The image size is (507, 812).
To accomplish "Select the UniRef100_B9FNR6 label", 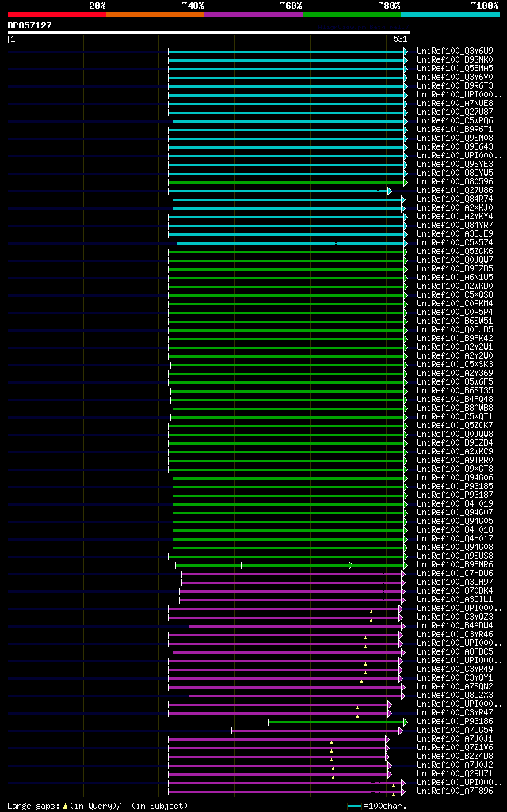I will 456,565.
